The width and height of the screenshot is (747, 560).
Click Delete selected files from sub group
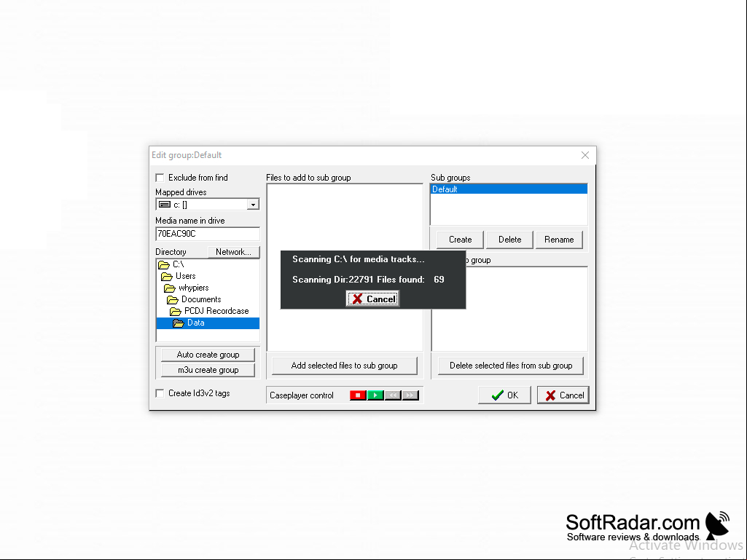point(511,366)
